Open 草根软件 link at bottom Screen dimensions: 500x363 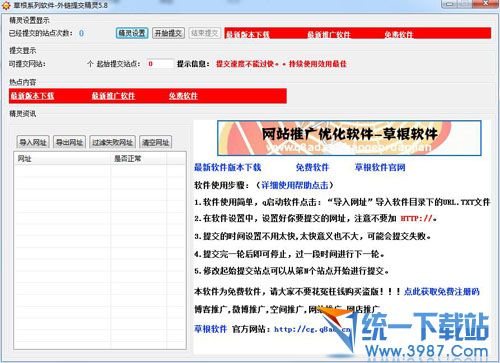click(x=211, y=329)
